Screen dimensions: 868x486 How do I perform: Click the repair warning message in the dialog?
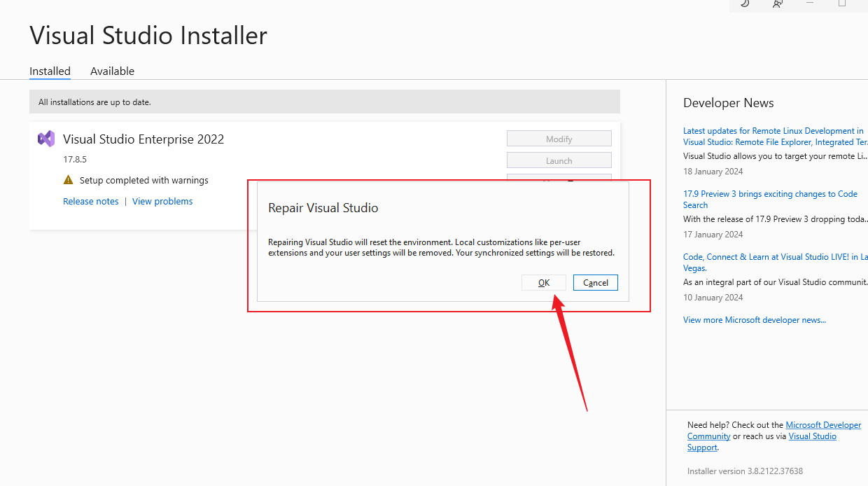442,247
